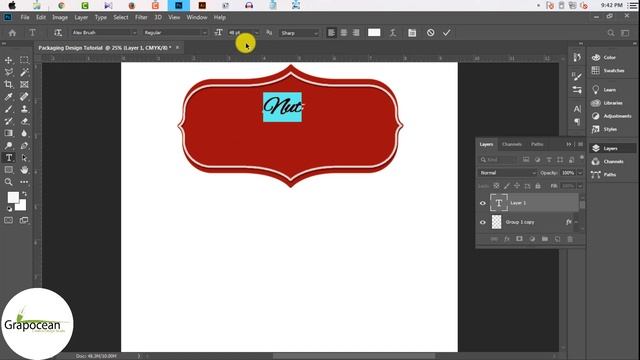The height and width of the screenshot is (360, 640).
Task: Open the Image menu
Action: point(60,18)
